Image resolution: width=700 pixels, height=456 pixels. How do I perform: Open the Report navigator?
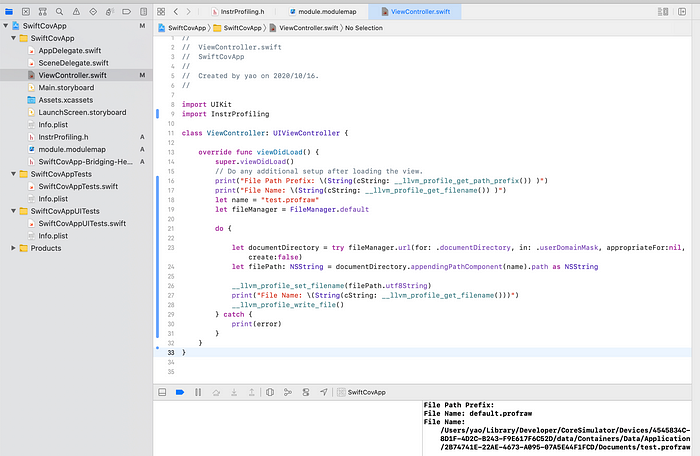pyautogui.click(x=143, y=12)
